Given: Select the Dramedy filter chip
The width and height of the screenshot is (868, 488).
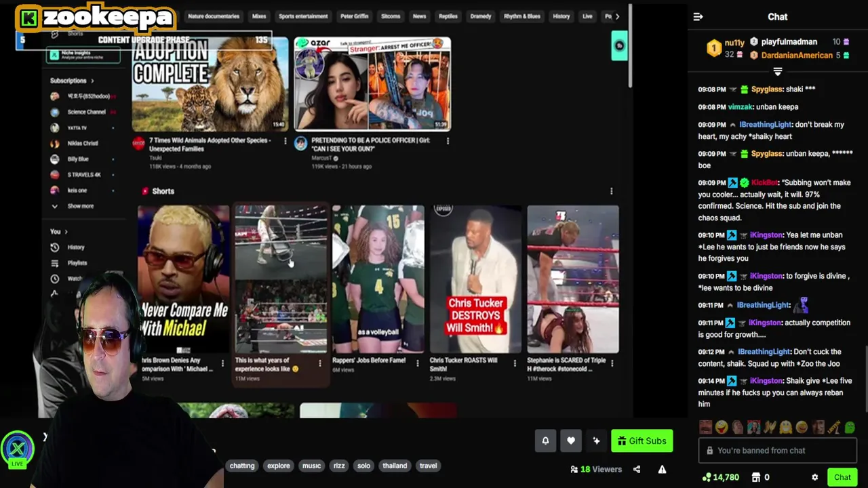Looking at the screenshot, I should click(481, 16).
